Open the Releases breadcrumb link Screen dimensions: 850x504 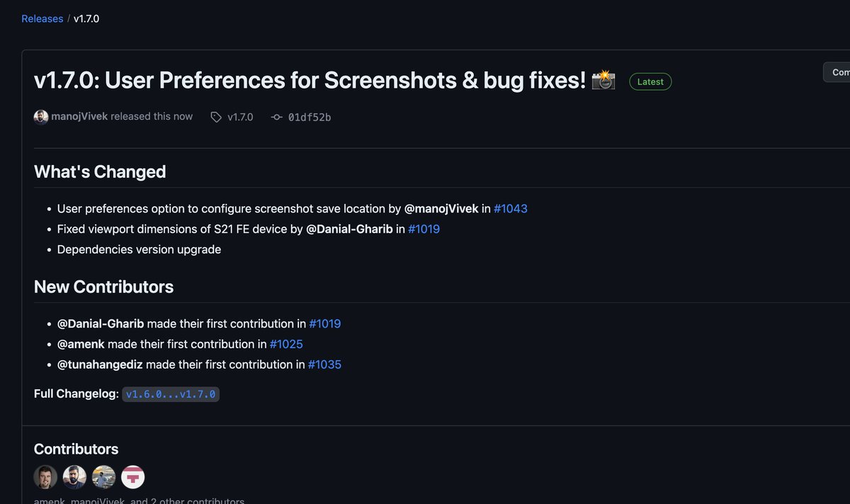coord(42,18)
